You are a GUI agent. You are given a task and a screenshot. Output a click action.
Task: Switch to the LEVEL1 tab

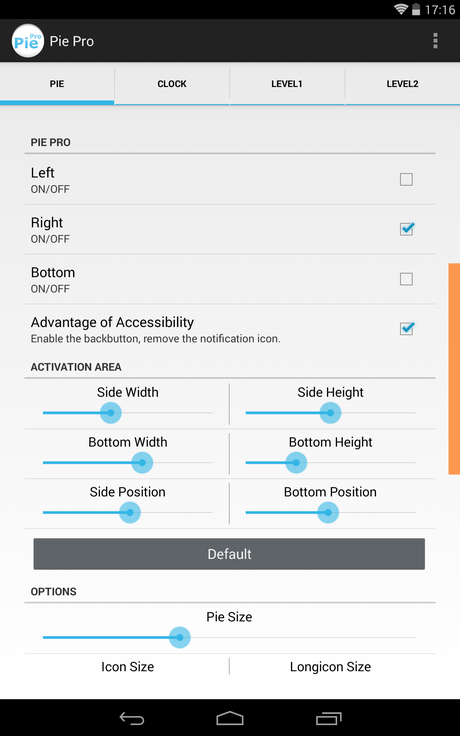(x=287, y=84)
